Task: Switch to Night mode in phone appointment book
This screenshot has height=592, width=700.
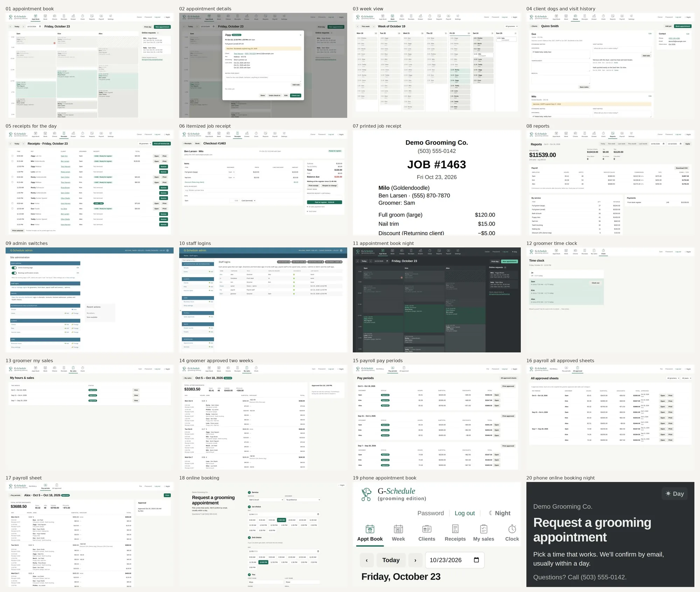Action: 500,513
